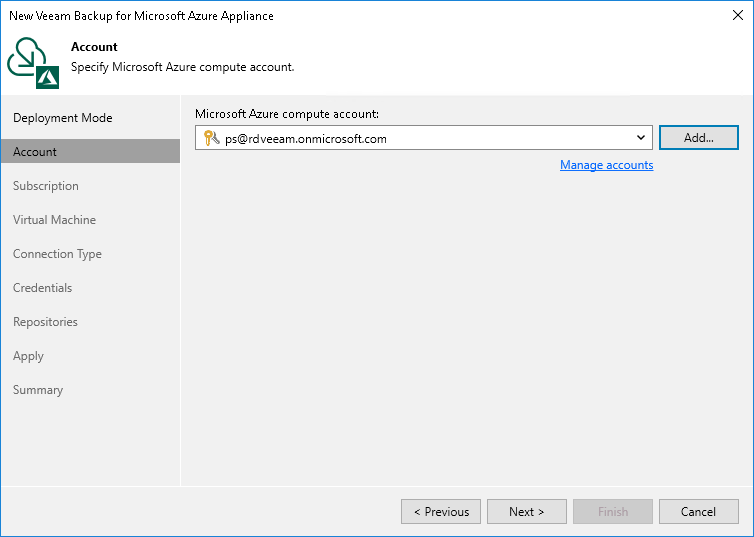Open the Virtual Machine step
The height and width of the screenshot is (537, 754).
click(x=55, y=220)
